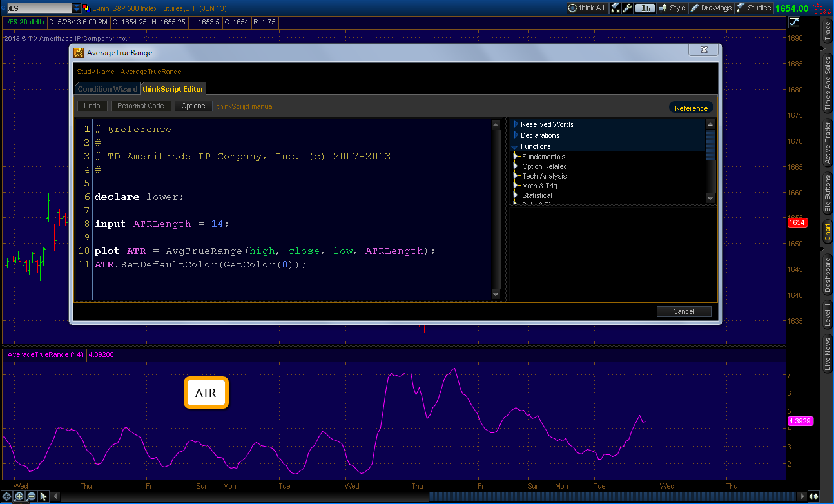Click code editor scroll-down arrow
834x504 pixels.
click(496, 294)
